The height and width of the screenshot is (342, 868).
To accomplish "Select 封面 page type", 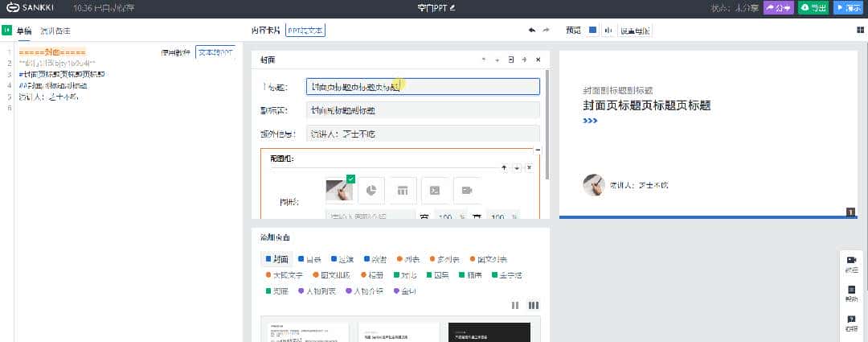I will [x=276, y=259].
